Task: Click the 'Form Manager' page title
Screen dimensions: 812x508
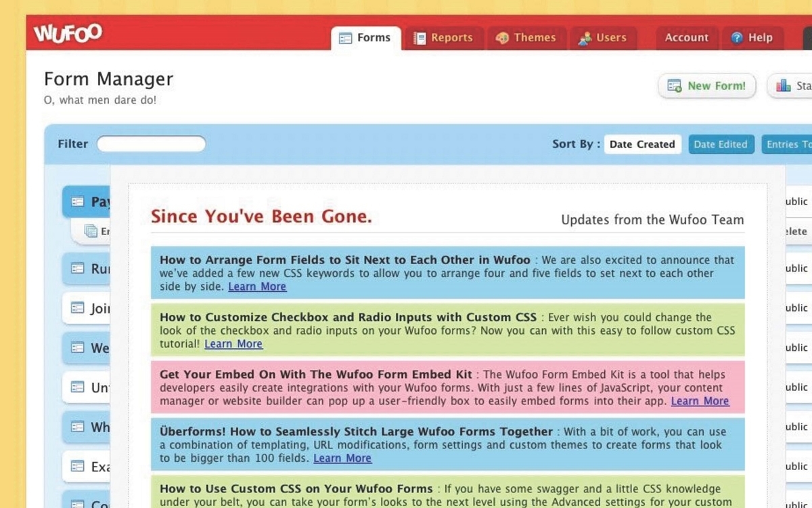Action: pyautogui.click(x=108, y=79)
